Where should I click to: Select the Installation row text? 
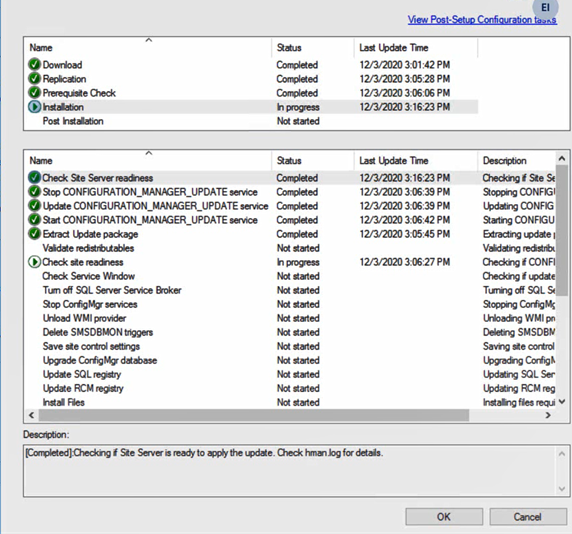63,107
